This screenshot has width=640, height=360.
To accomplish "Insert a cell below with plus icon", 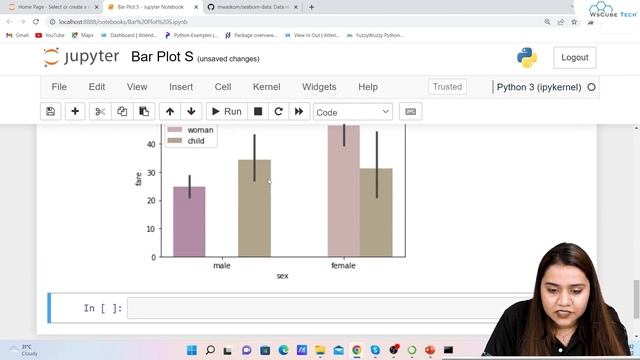I will tap(75, 111).
